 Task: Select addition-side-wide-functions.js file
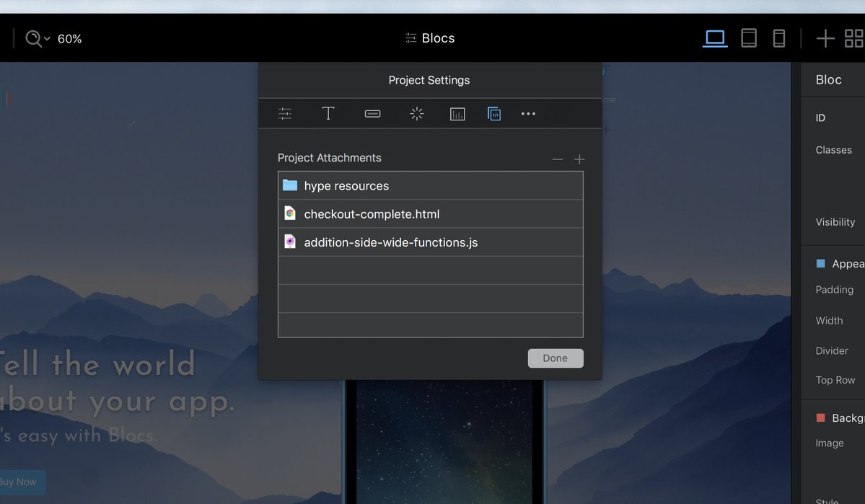390,242
